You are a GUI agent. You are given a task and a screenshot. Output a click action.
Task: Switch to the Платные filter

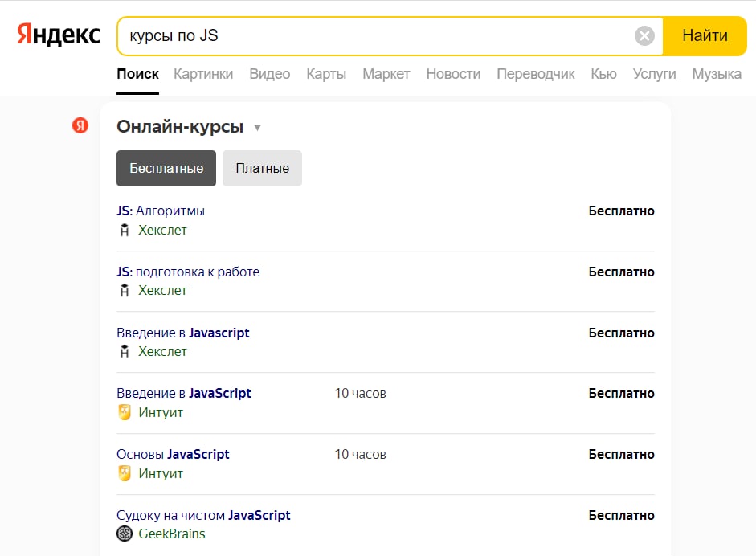(x=262, y=168)
